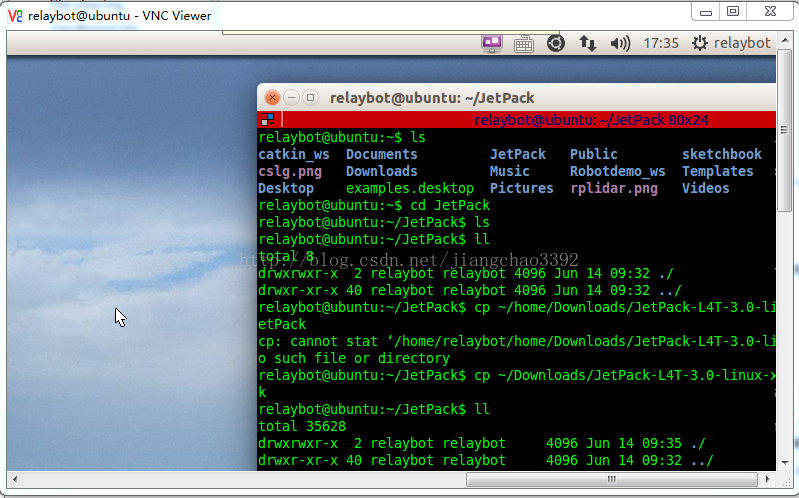Click the Videos directory name

(x=705, y=189)
